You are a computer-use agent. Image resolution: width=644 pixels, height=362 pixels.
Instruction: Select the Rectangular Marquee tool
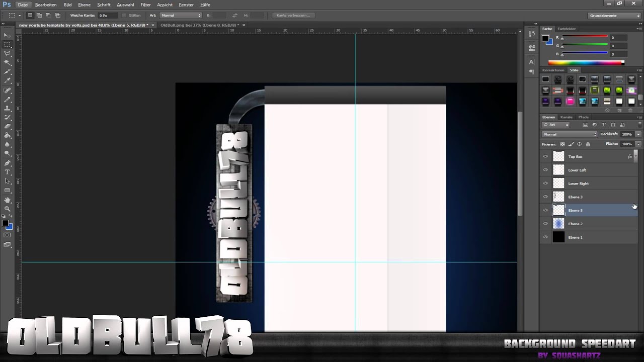tap(8, 44)
